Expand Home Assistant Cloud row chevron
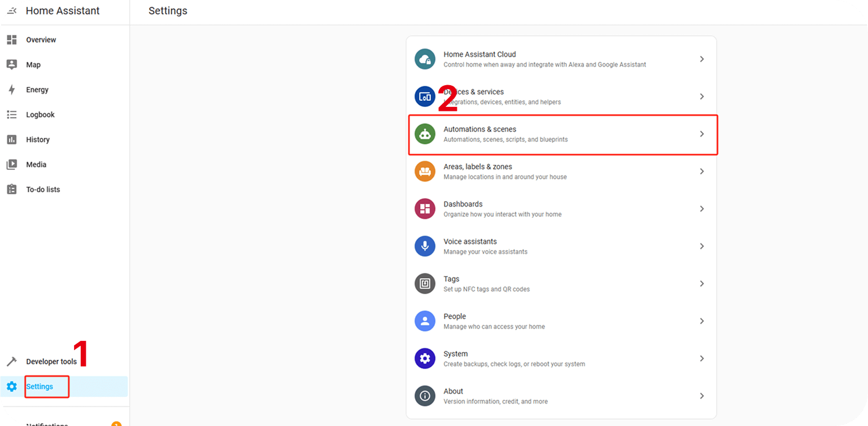 click(x=702, y=59)
